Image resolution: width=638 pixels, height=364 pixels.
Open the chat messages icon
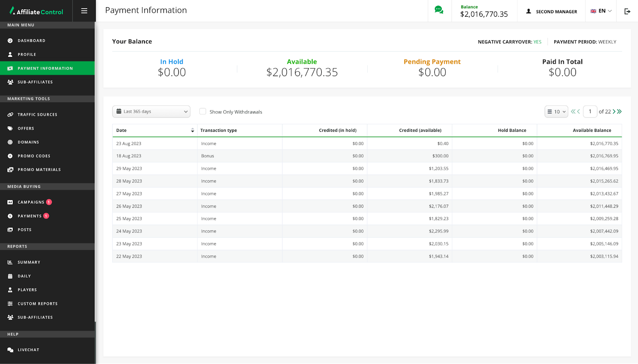[439, 10]
